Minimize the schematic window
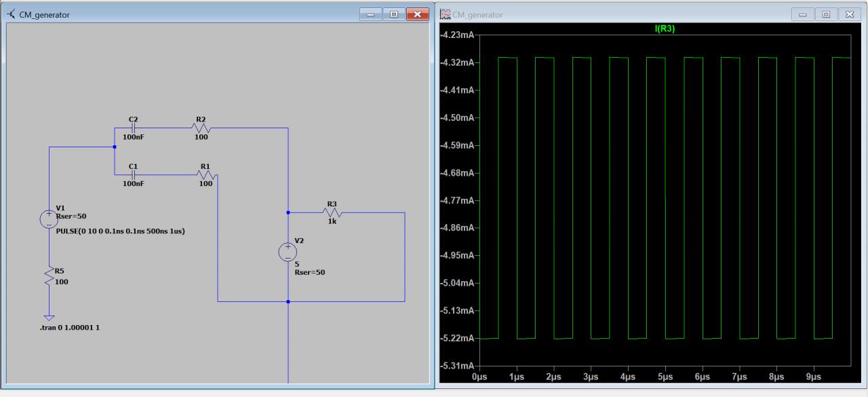This screenshot has height=397, width=868. pyautogui.click(x=371, y=14)
